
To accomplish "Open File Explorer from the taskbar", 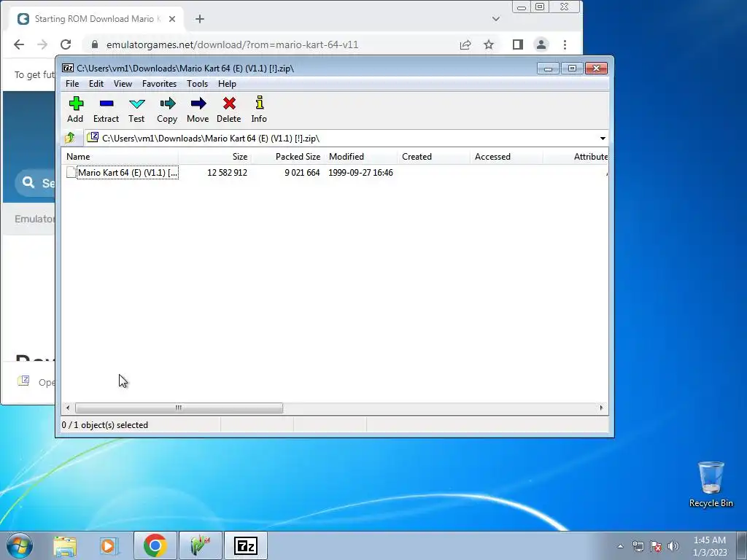I will click(65, 545).
